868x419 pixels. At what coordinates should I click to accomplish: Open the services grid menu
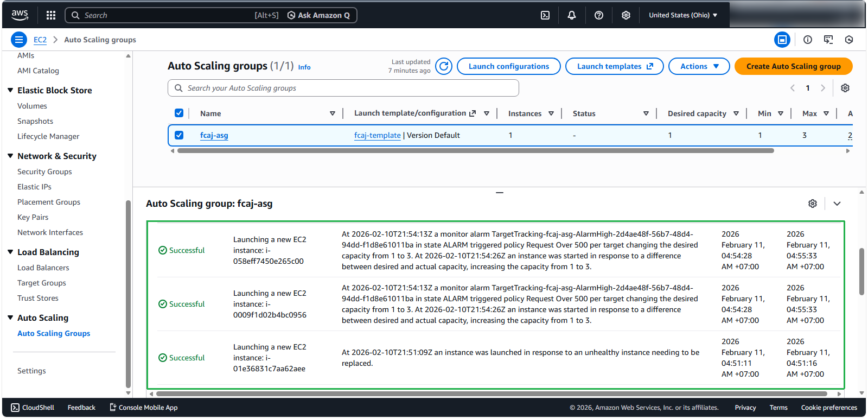coord(51,15)
